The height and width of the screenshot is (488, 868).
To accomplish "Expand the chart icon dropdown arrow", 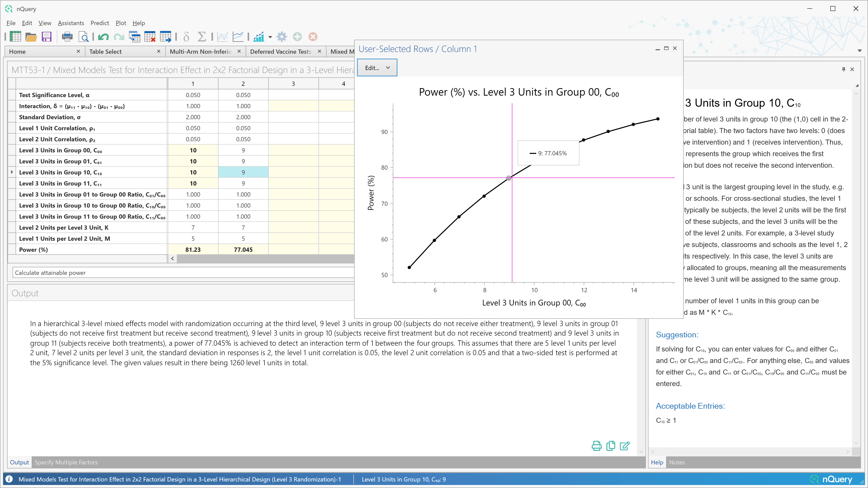I will coord(270,37).
